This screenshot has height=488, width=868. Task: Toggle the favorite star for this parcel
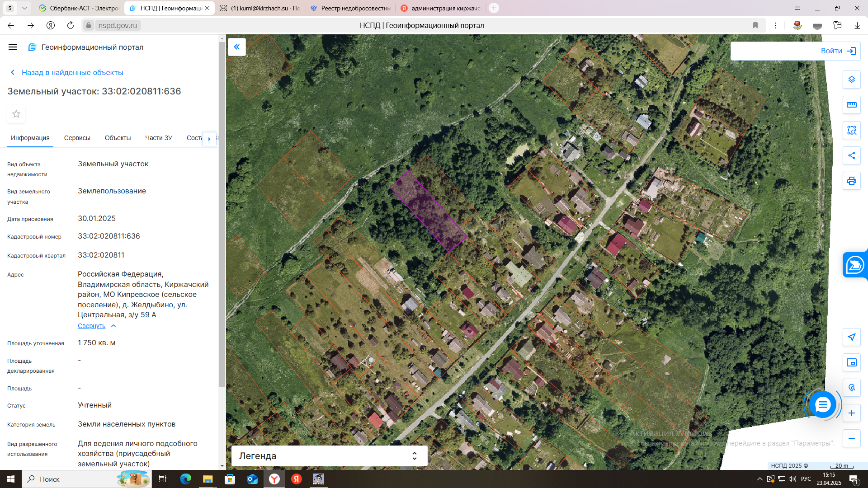pyautogui.click(x=16, y=114)
